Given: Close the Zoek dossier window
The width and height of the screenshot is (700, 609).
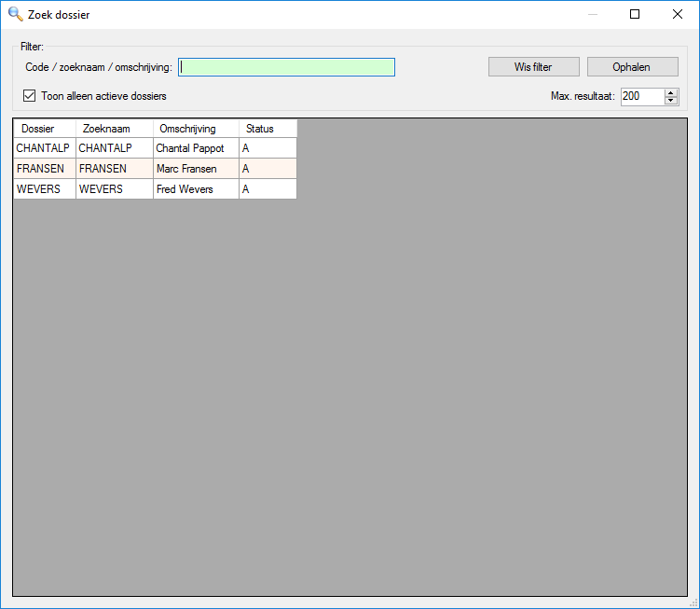Looking at the screenshot, I should pyautogui.click(x=678, y=14).
